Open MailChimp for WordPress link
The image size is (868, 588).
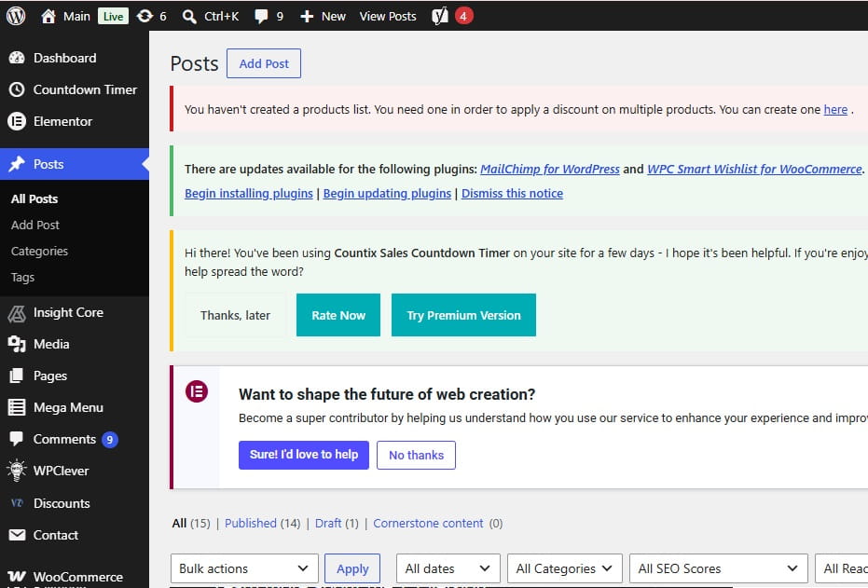click(x=550, y=170)
